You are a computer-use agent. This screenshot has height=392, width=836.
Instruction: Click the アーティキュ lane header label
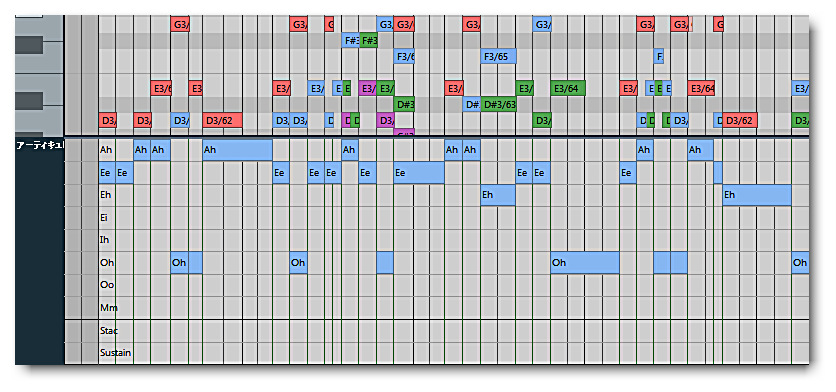pyautogui.click(x=40, y=145)
